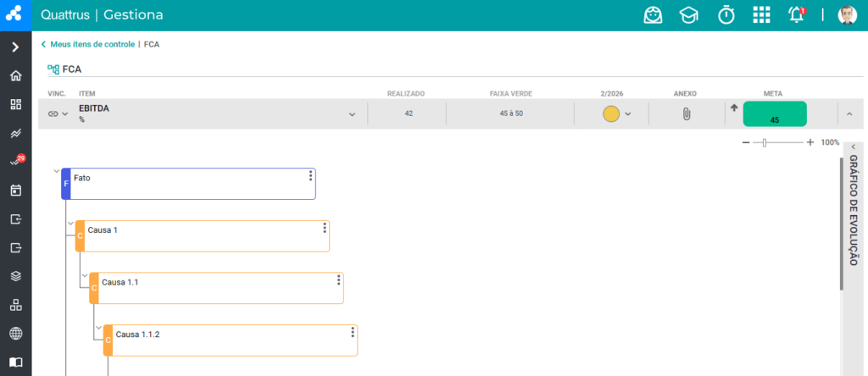Open the calendar icon in sidebar
Screen dimensions: 868x376
pyautogui.click(x=16, y=191)
